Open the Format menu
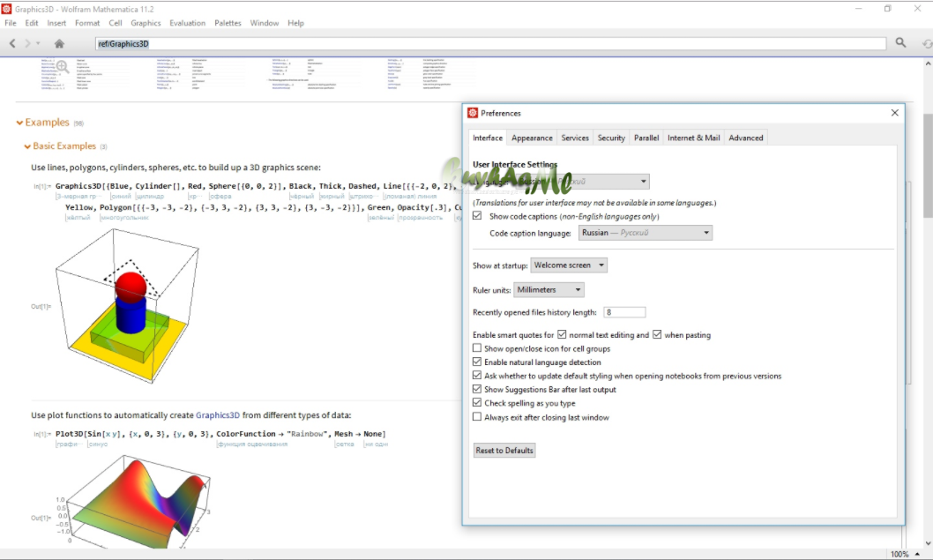The width and height of the screenshot is (933, 560). click(87, 23)
